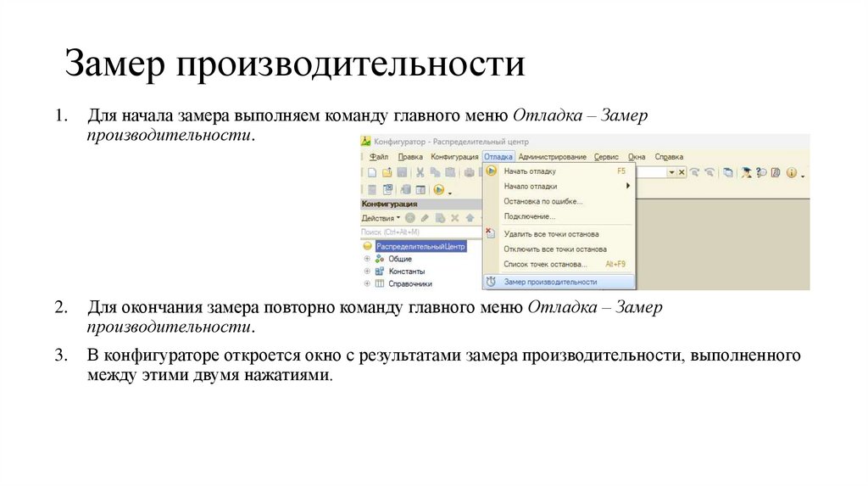Click the Find next search icon
Image resolution: width=868 pixels, height=487 pixels.
695,173
